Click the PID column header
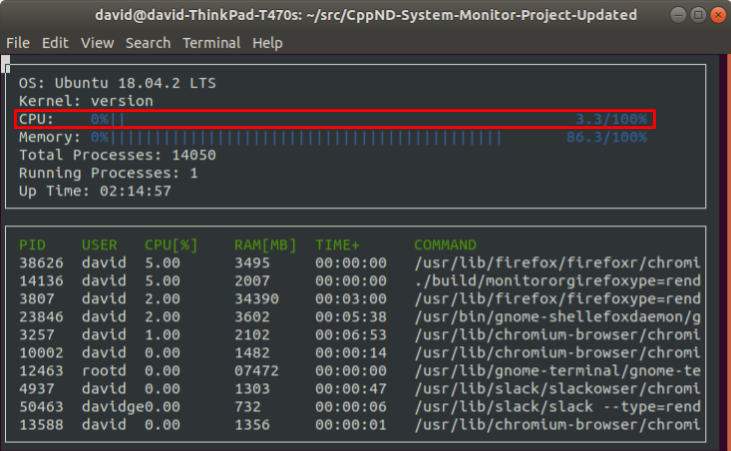Image resolution: width=731 pixels, height=451 pixels. [32, 245]
